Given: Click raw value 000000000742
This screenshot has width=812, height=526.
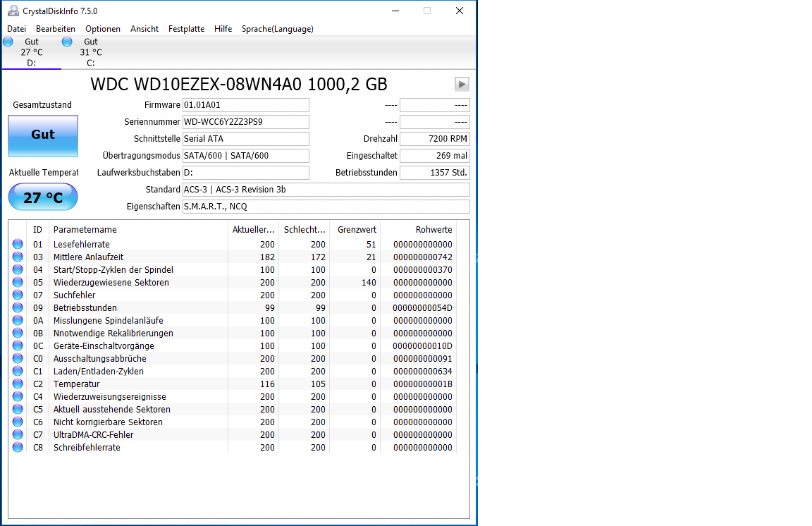Looking at the screenshot, I should [423, 257].
